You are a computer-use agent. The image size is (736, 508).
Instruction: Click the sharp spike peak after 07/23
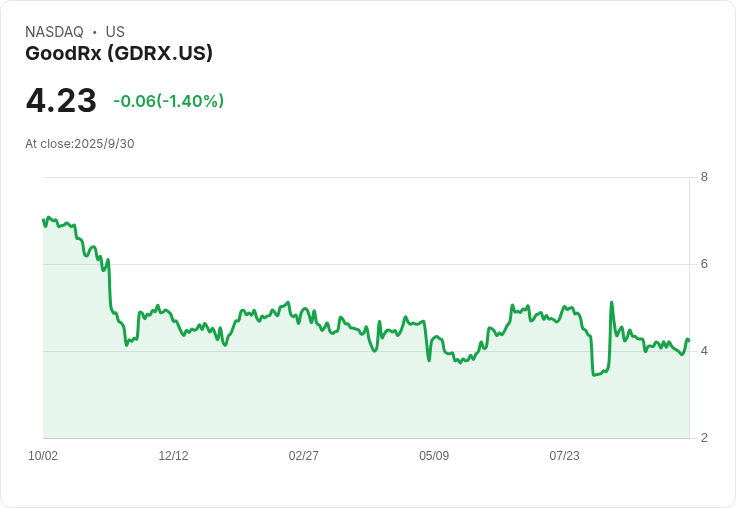pos(611,302)
